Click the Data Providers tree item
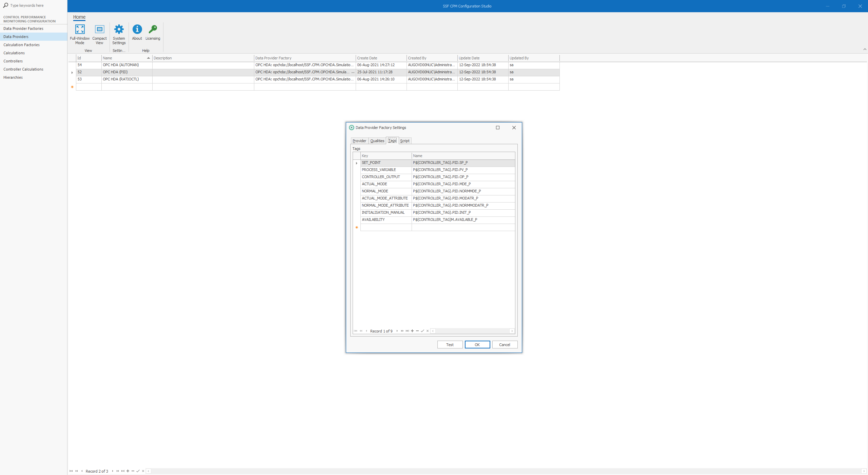Image resolution: width=868 pixels, height=475 pixels. pyautogui.click(x=16, y=36)
